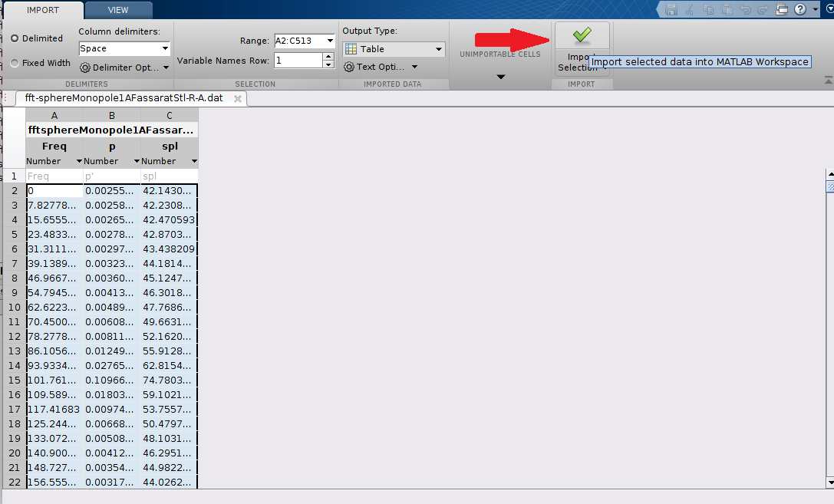Viewport: 834px width, 504px height.
Task: Select row 1 header number
Action: click(x=15, y=176)
